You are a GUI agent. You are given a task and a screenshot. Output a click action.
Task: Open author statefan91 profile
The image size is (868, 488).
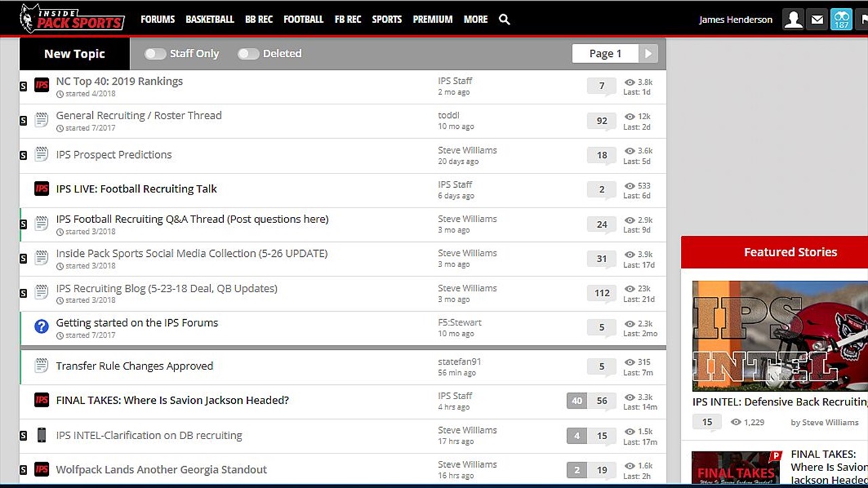tap(459, 361)
